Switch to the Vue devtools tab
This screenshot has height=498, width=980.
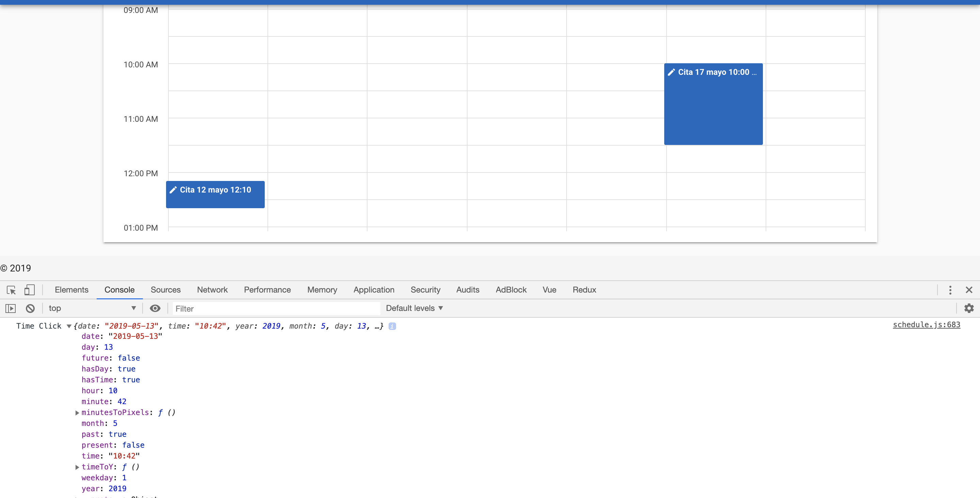coord(549,290)
